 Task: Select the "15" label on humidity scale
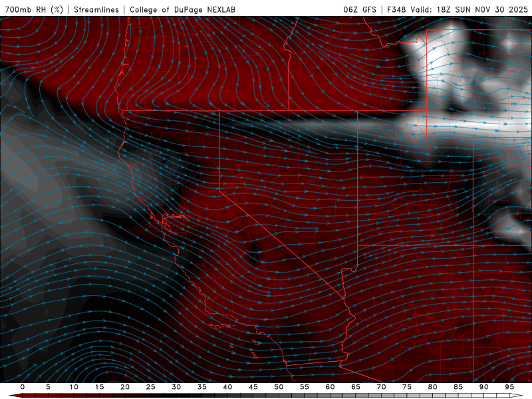coord(99,387)
